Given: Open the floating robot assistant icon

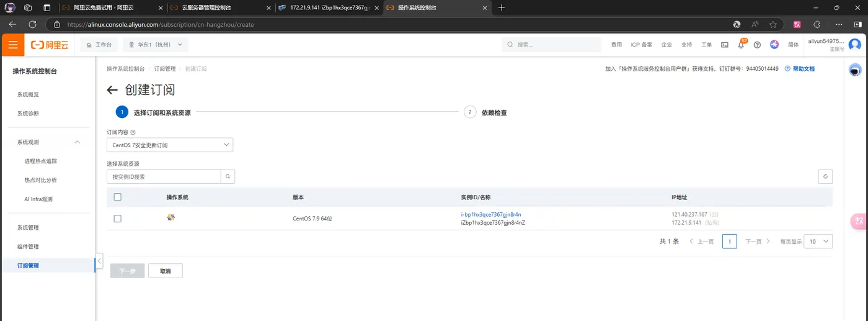Looking at the screenshot, I should pos(855,70).
